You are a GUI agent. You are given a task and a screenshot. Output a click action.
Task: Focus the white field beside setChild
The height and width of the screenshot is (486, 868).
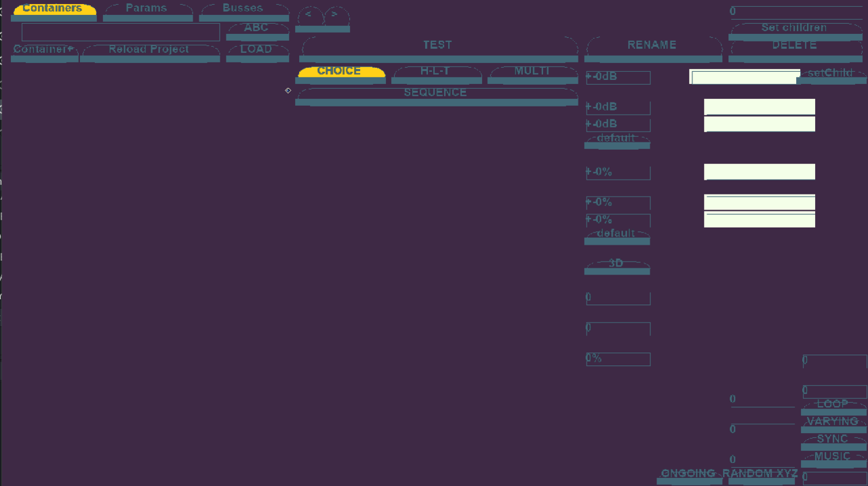click(745, 77)
